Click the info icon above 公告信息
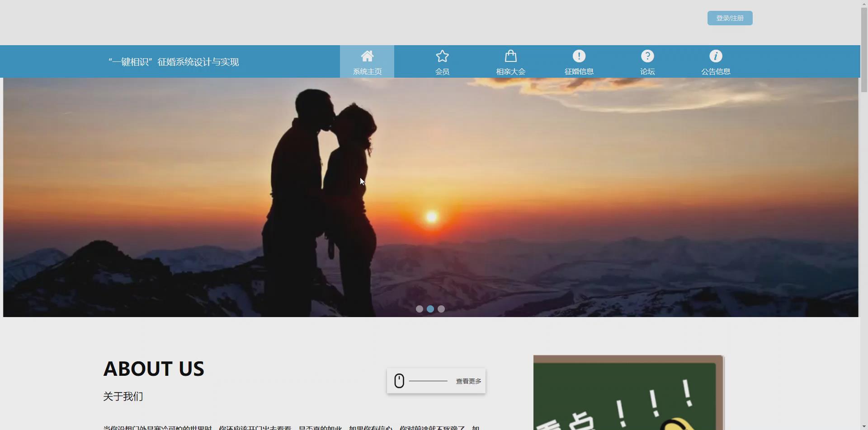This screenshot has width=868, height=430. click(x=716, y=56)
